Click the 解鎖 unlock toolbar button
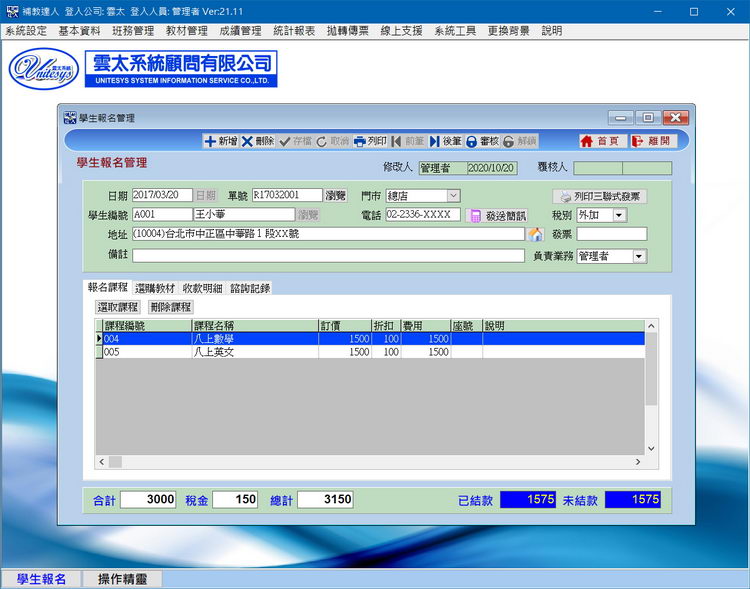 tap(520, 141)
